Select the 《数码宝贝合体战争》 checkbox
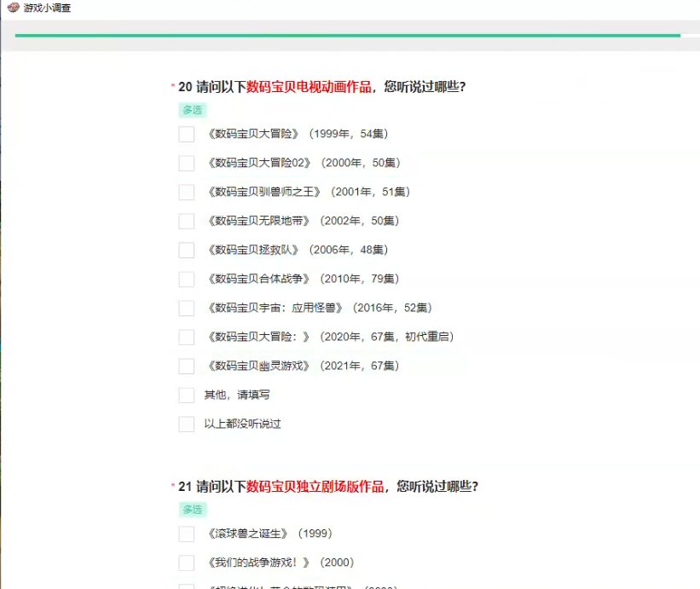The image size is (700, 589). 186,279
